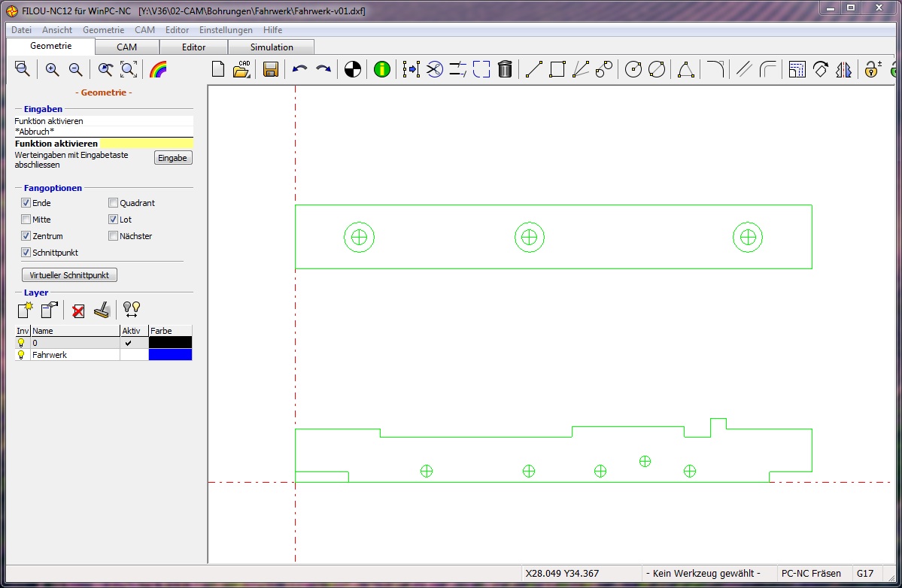The image size is (902, 588).
Task: Click the delete layer red X icon
Action: (x=78, y=311)
